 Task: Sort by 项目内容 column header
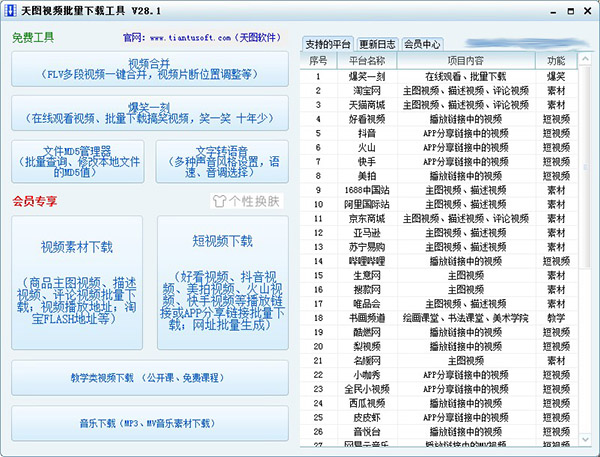[466, 61]
